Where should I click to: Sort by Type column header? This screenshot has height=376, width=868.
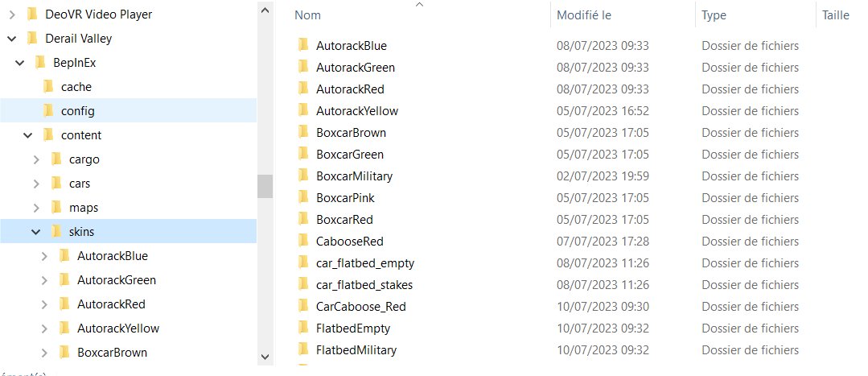point(714,15)
